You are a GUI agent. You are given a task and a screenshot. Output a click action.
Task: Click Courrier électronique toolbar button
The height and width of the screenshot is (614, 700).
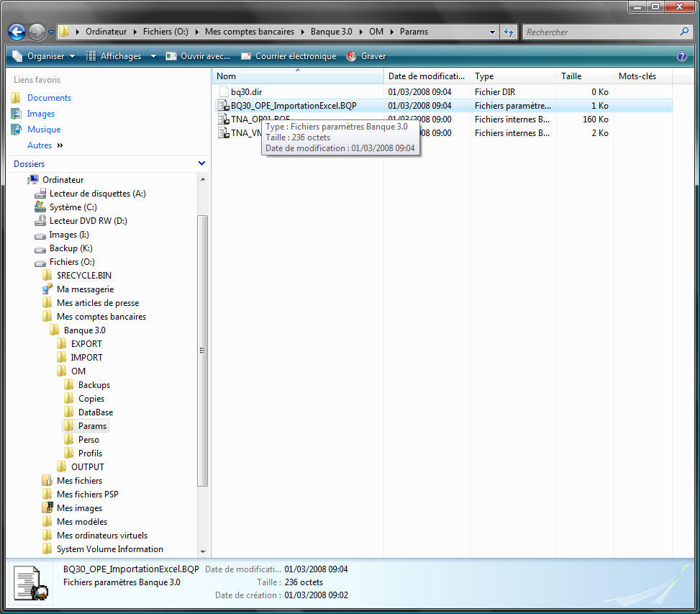pyautogui.click(x=288, y=56)
